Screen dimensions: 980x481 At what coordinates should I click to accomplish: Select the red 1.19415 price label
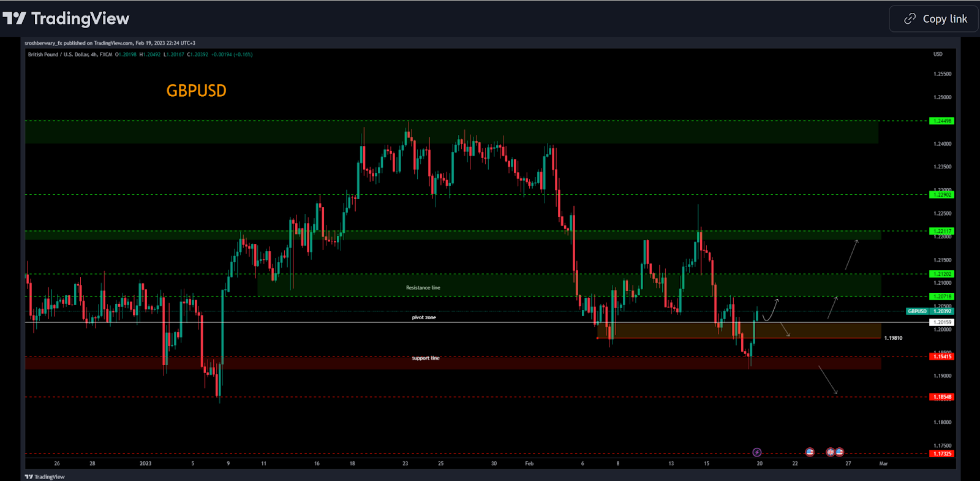pyautogui.click(x=941, y=357)
